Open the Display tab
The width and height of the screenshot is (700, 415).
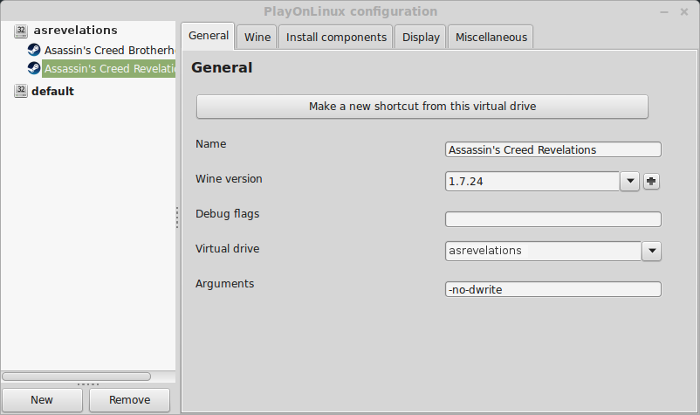[x=421, y=37]
